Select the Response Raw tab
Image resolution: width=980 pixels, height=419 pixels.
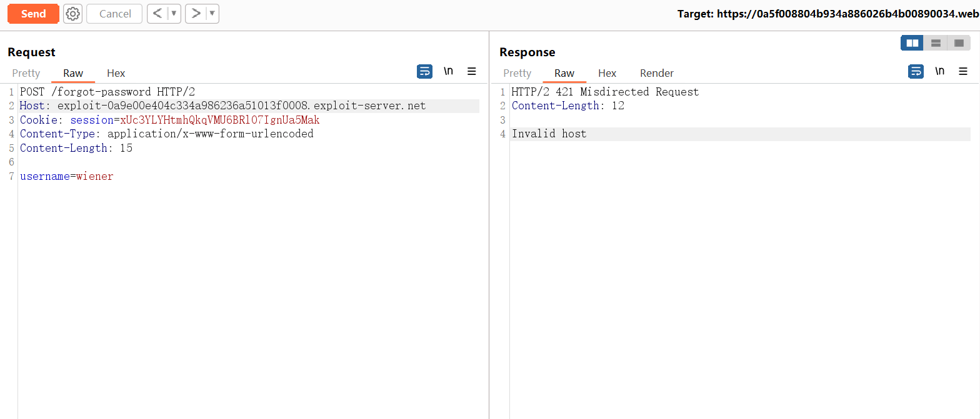click(x=564, y=73)
